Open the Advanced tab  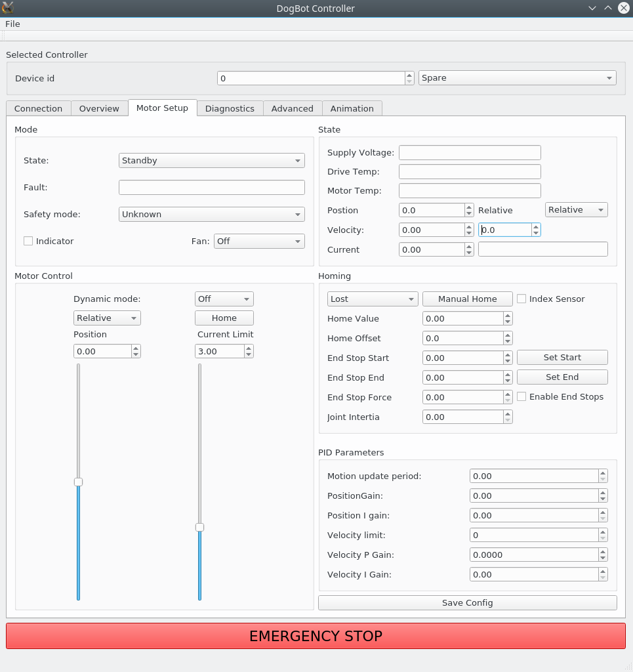(x=292, y=108)
